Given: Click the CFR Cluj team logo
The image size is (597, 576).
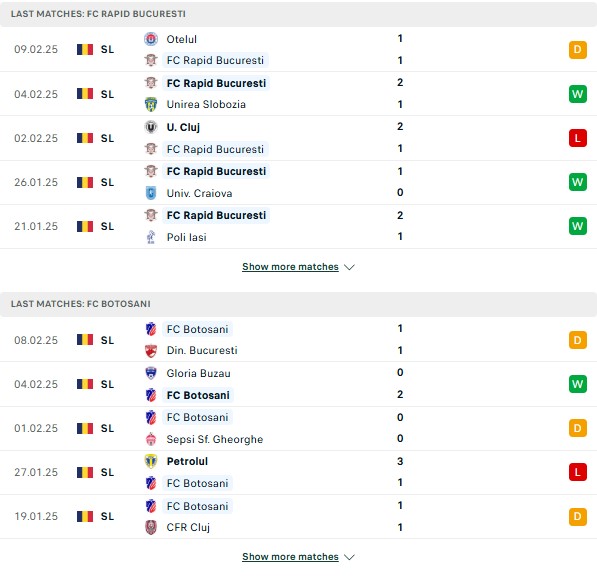Looking at the screenshot, I should 151,527.
